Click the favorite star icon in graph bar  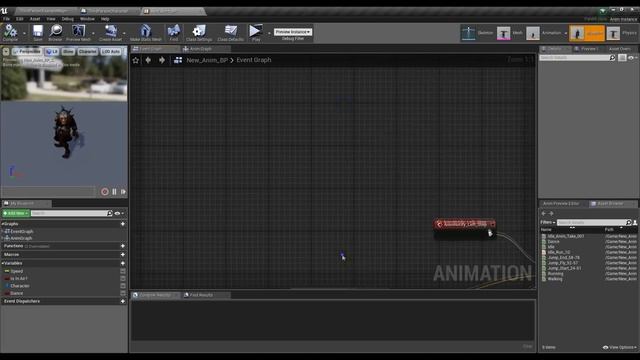[136, 60]
